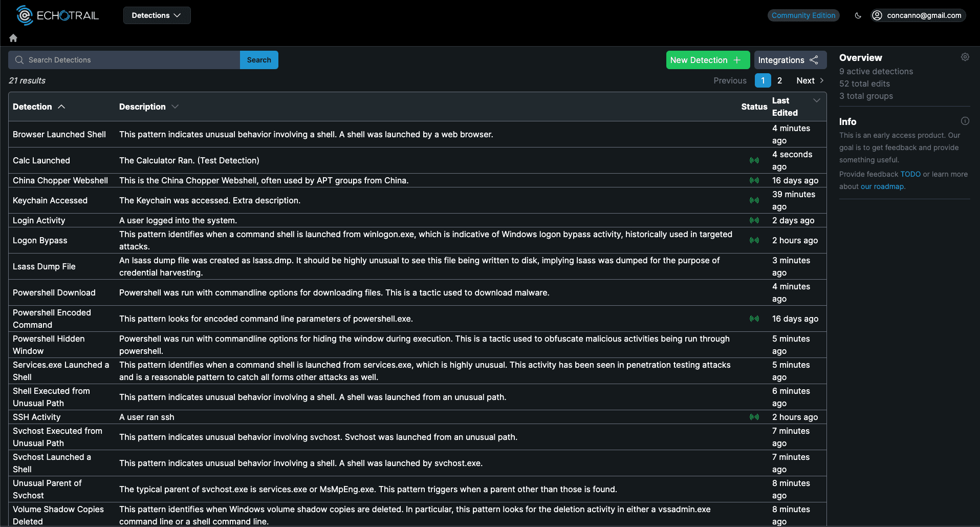The image size is (980, 527).
Task: Click the search magnifier icon
Action: tap(19, 60)
